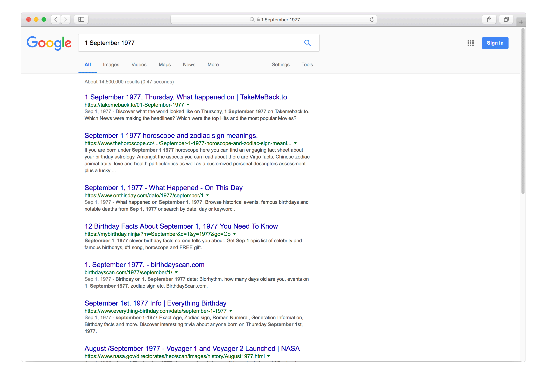The image size is (547, 392).
Task: Click the Safari address bar
Action: click(273, 20)
